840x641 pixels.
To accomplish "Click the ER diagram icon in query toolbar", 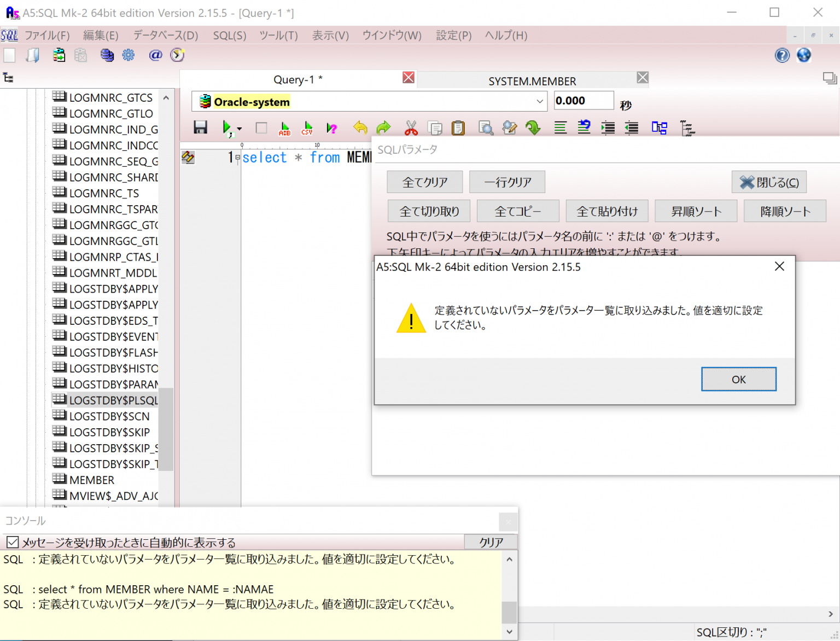I will tap(659, 128).
